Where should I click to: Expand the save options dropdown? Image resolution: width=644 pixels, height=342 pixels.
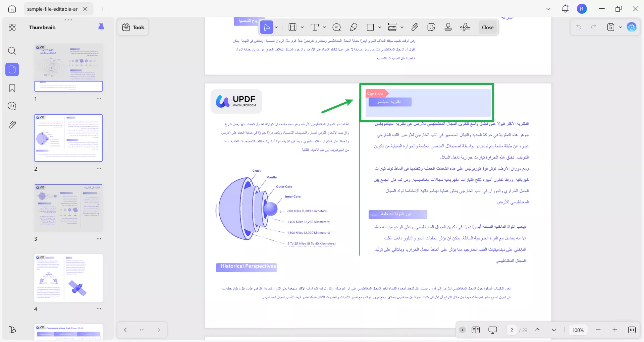point(620,27)
